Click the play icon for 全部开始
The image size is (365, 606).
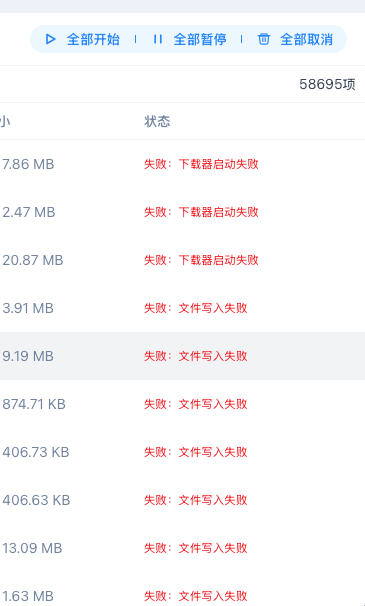click(x=50, y=39)
